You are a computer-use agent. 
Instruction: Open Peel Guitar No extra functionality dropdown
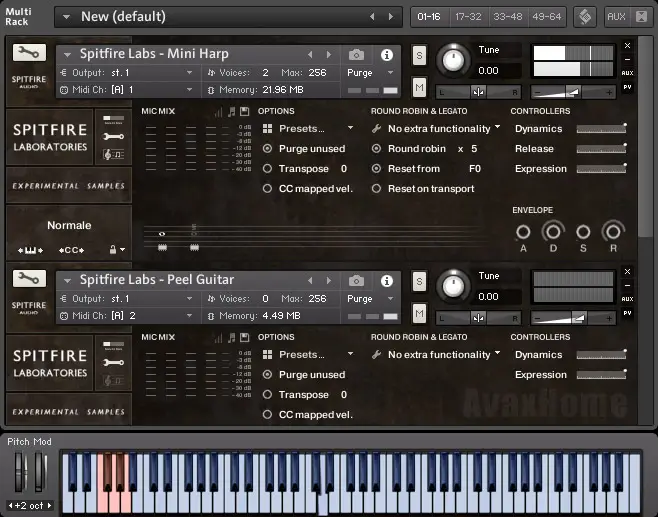pos(498,353)
